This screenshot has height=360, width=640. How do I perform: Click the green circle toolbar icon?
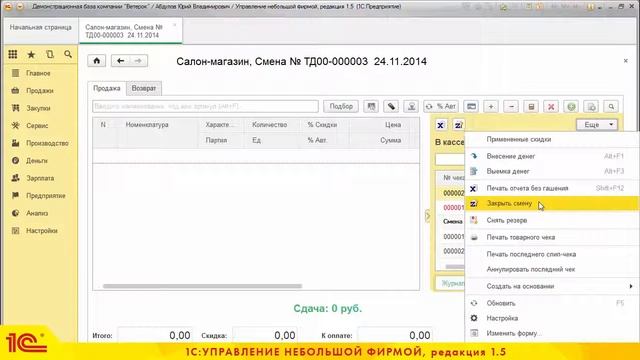click(x=571, y=107)
